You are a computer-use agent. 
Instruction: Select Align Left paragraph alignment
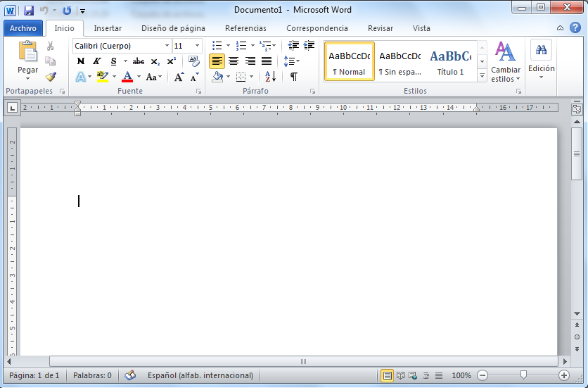pos(217,61)
